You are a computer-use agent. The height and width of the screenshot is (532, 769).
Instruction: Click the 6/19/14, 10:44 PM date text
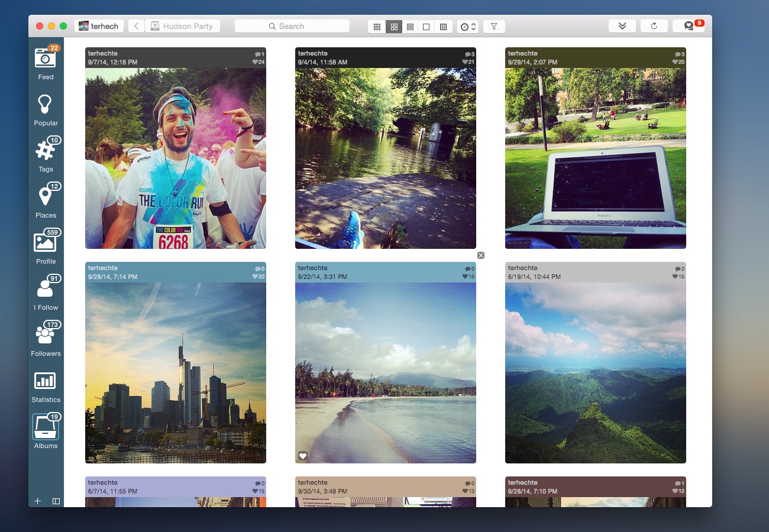534,277
